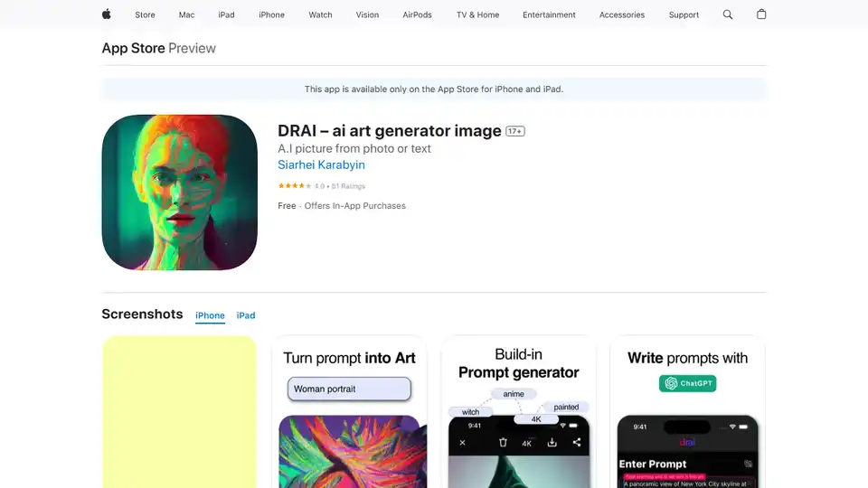Screen dimensions: 868x488
Task: Click the DRAI app icon image
Action: click(x=179, y=192)
